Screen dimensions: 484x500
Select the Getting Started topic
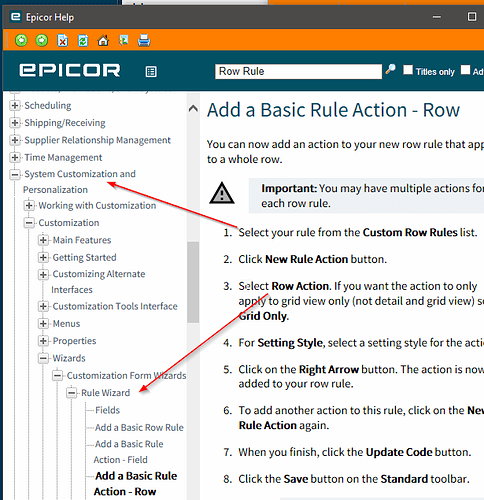(84, 258)
